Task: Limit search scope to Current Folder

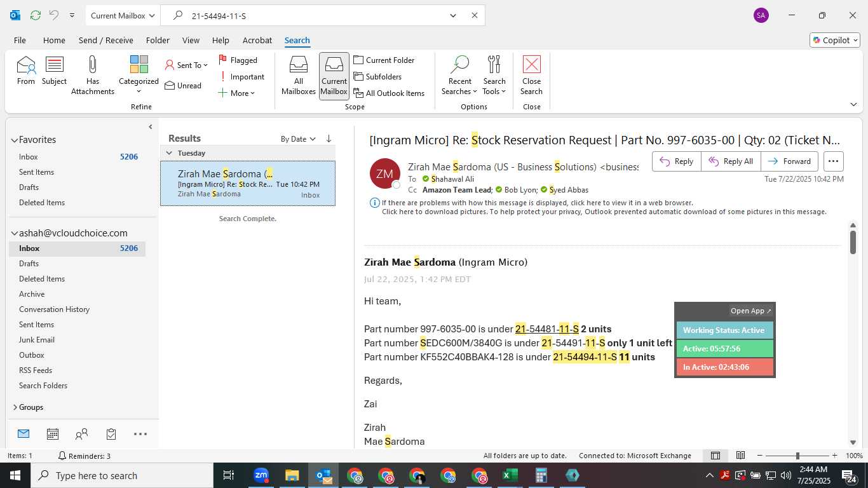Action: pyautogui.click(x=384, y=60)
